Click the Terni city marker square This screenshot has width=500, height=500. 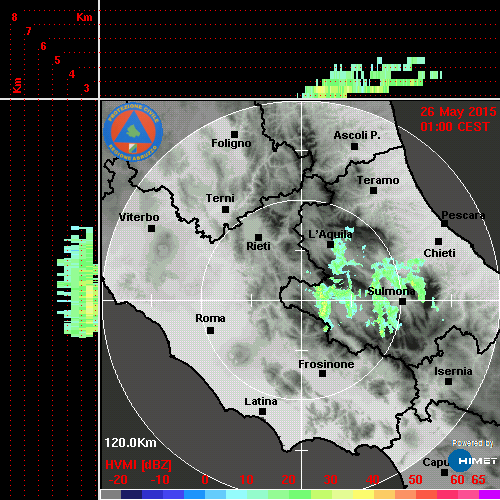225,210
